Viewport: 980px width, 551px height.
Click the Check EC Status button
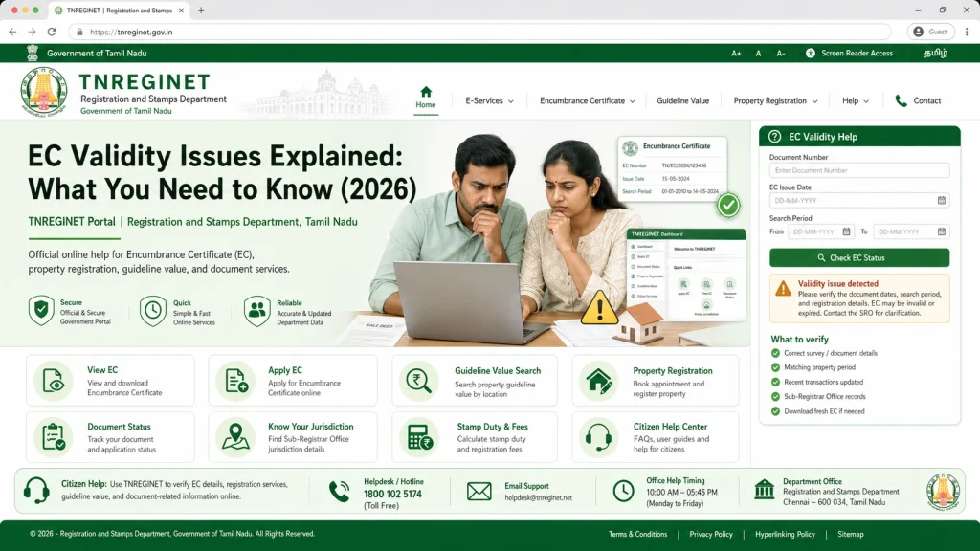[858, 257]
